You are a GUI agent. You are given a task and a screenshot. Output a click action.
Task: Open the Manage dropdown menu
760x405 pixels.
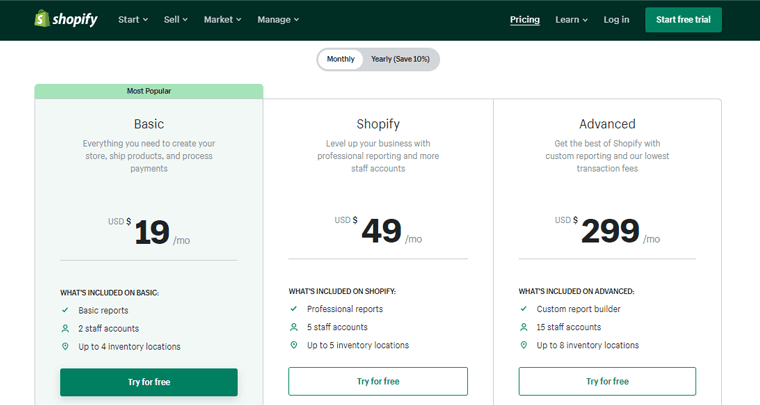pyautogui.click(x=278, y=20)
